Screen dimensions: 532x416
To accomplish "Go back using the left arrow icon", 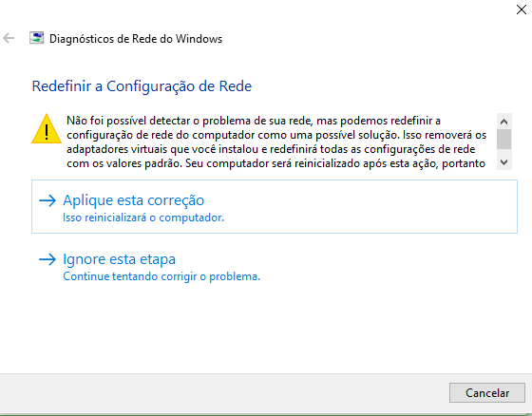I will [9, 38].
